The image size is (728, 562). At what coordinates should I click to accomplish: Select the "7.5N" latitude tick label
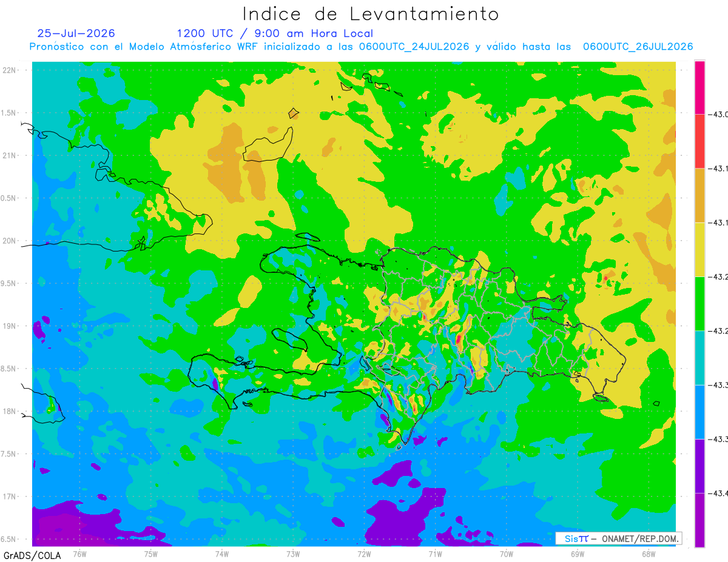click(8, 454)
